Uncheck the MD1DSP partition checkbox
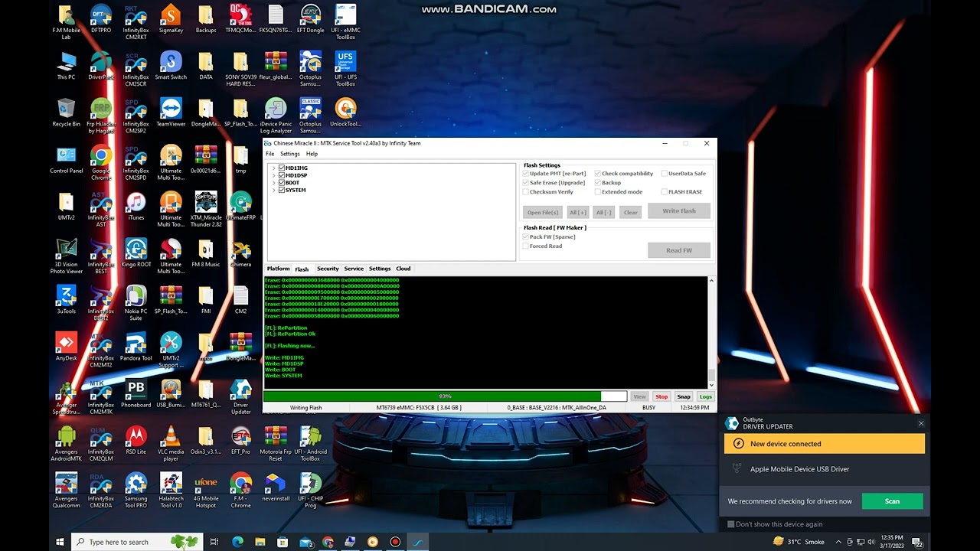The image size is (980, 551). point(282,175)
